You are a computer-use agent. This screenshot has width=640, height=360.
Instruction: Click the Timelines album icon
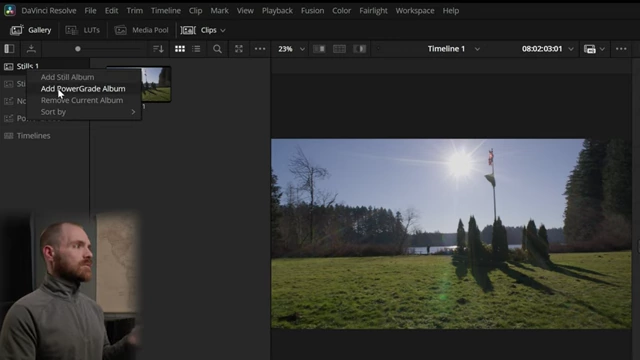[9, 136]
